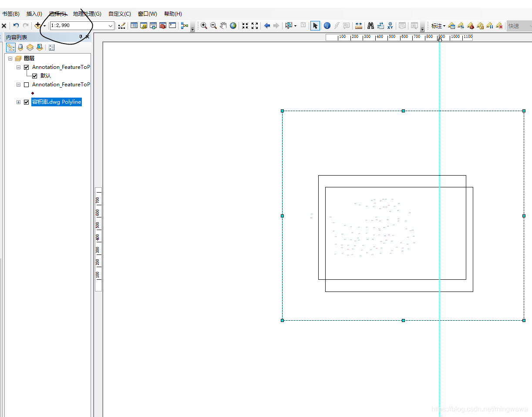Open the 书签(B) menu
The height and width of the screenshot is (417, 532).
coord(10,14)
